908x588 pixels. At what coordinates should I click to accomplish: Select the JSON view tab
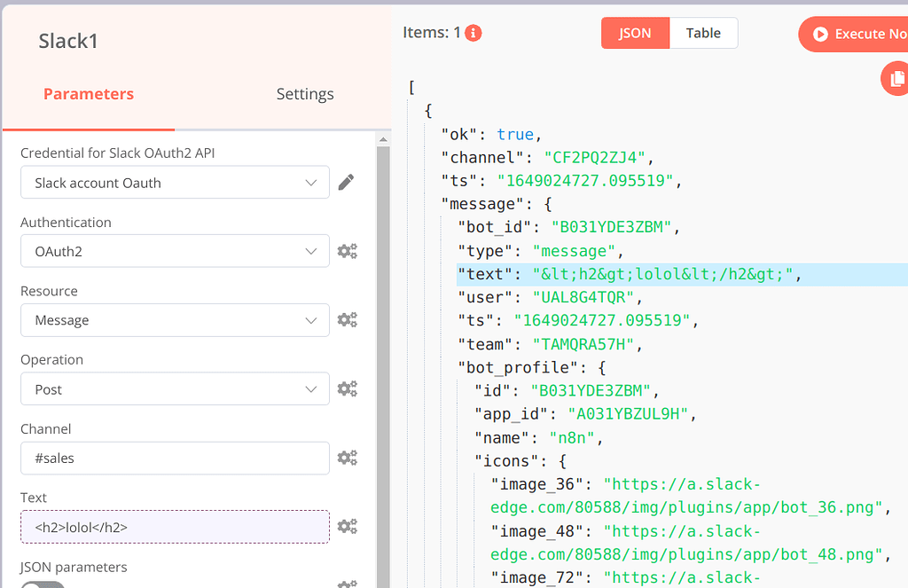pyautogui.click(x=635, y=33)
